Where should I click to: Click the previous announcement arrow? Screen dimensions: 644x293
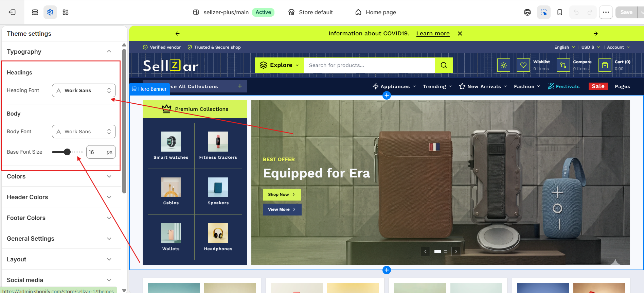click(177, 33)
